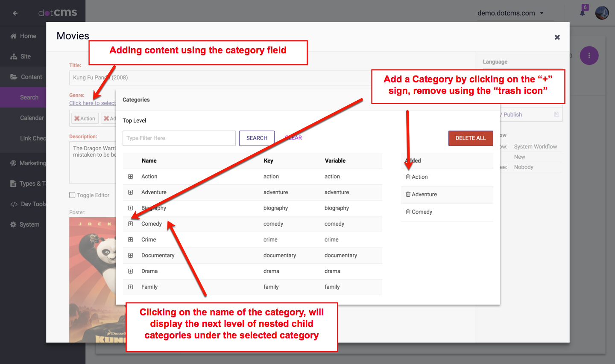The height and width of the screenshot is (364, 615).
Task: Toggle the Toggle Editor checkbox
Action: 72,195
